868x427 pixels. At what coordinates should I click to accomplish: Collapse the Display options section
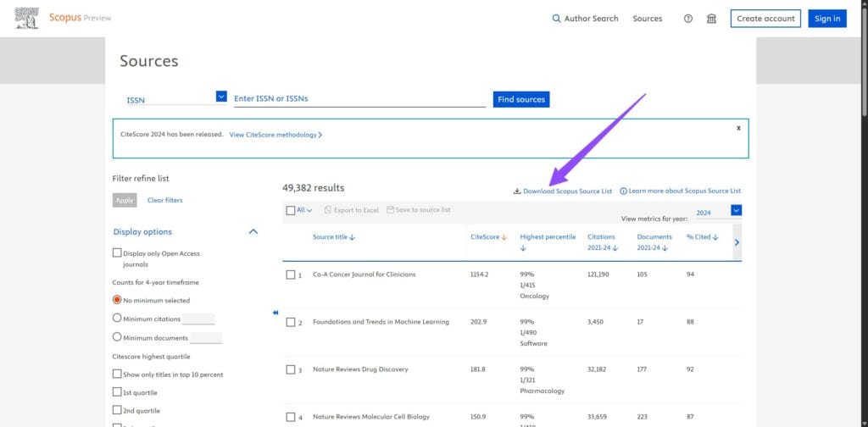coord(253,232)
